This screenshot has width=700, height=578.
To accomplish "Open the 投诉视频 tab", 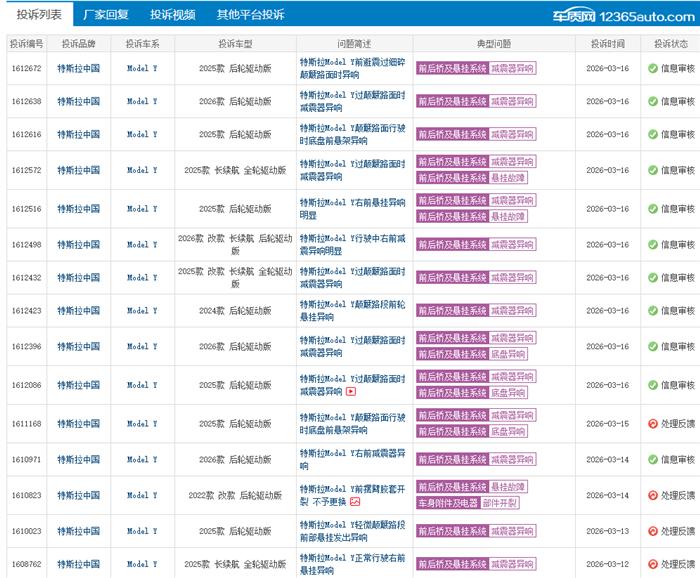I will (x=172, y=15).
